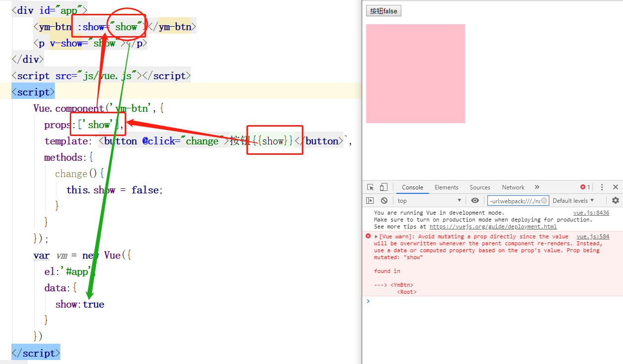Viewport: 623px width, 364px height.
Task: Click the red error icon beside Vue warn
Action: pos(368,236)
